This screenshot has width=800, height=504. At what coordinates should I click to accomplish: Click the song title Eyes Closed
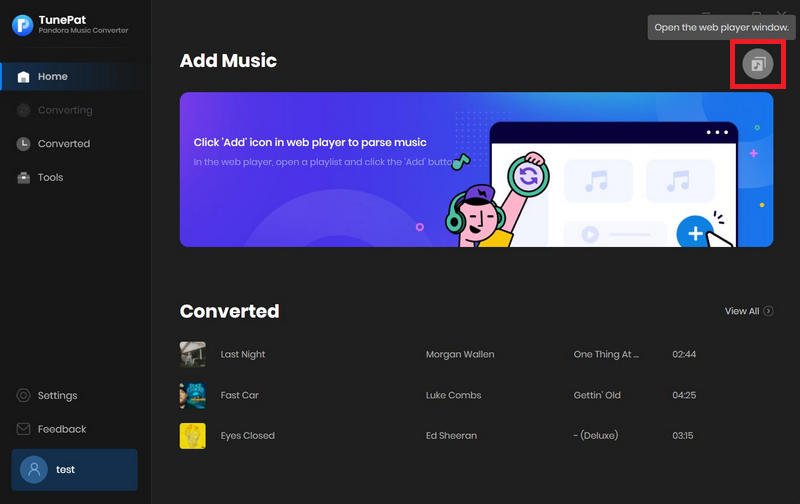tap(247, 436)
